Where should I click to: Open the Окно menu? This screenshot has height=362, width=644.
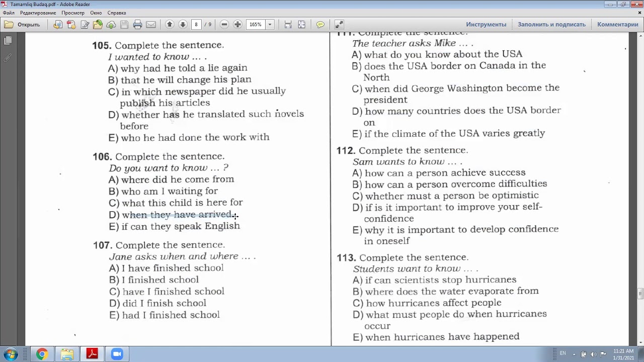[96, 13]
